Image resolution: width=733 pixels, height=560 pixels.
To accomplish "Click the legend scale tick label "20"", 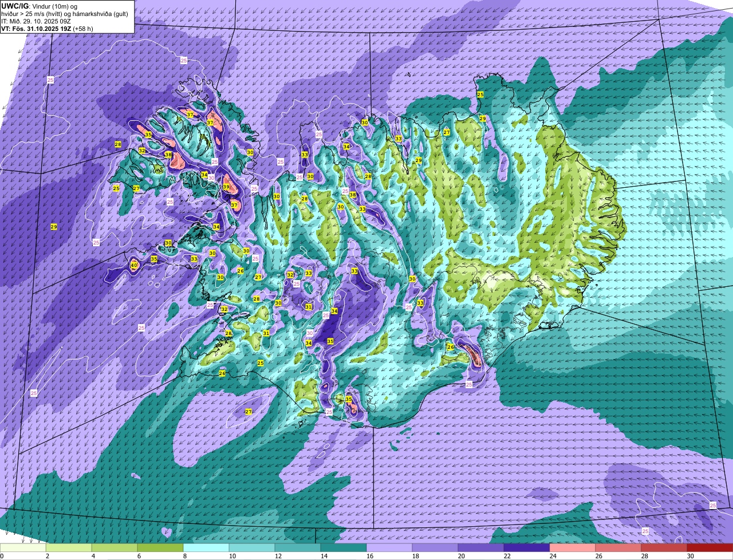I will point(462,556).
